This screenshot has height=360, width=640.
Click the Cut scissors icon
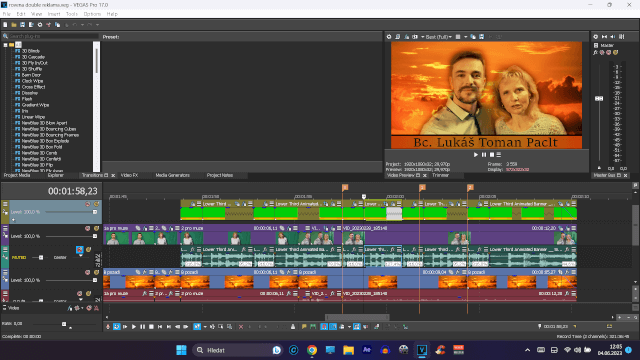[x=49, y=25]
